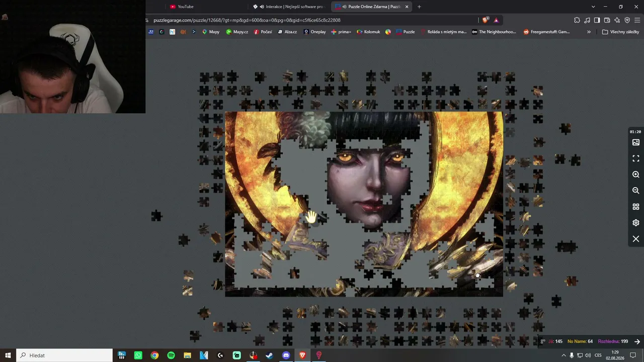The image size is (644, 362).
Task: Toggle the browser sidebar panel
Action: (x=597, y=20)
